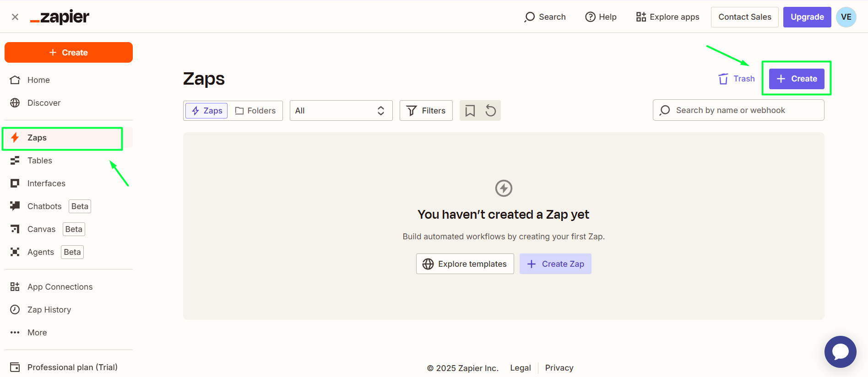Viewport: 868px width, 377px height.
Task: Click the "© 2025 Zapier Inc." footer text
Action: point(463,368)
